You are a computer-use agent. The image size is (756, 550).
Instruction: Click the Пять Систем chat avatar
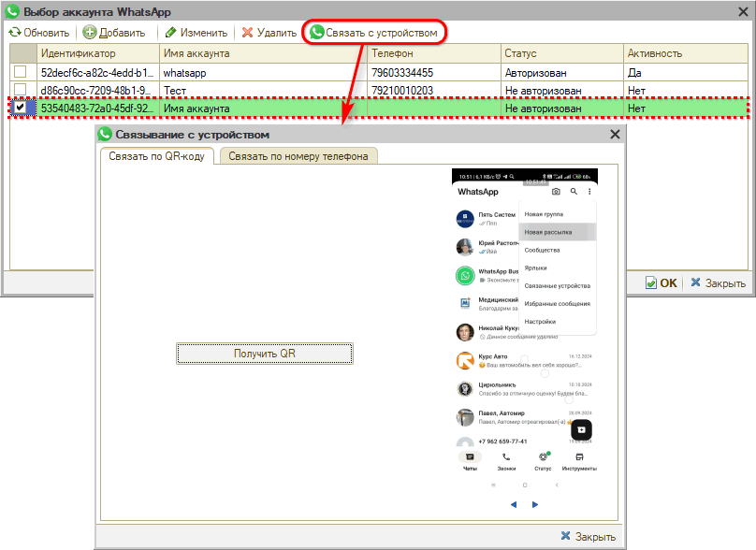[465, 218]
